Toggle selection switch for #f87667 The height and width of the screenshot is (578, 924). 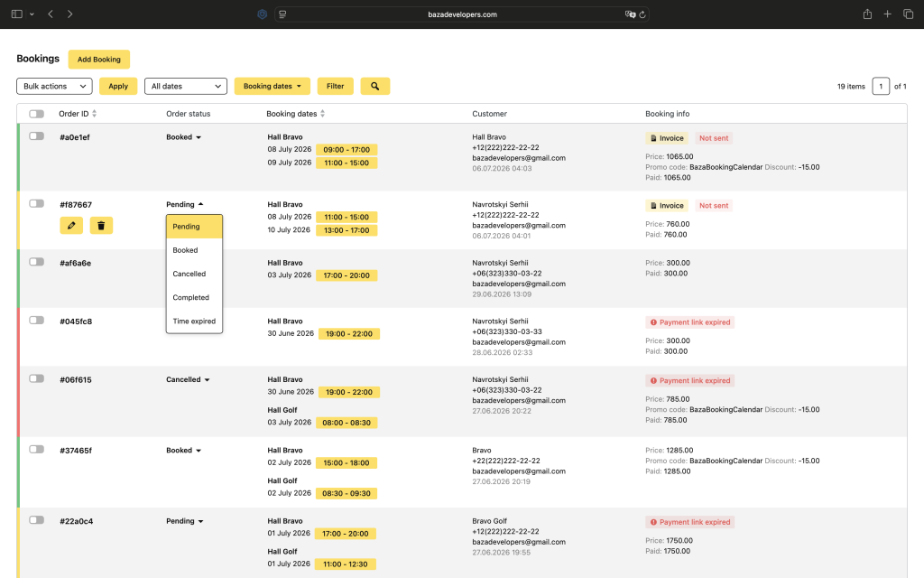(36, 203)
